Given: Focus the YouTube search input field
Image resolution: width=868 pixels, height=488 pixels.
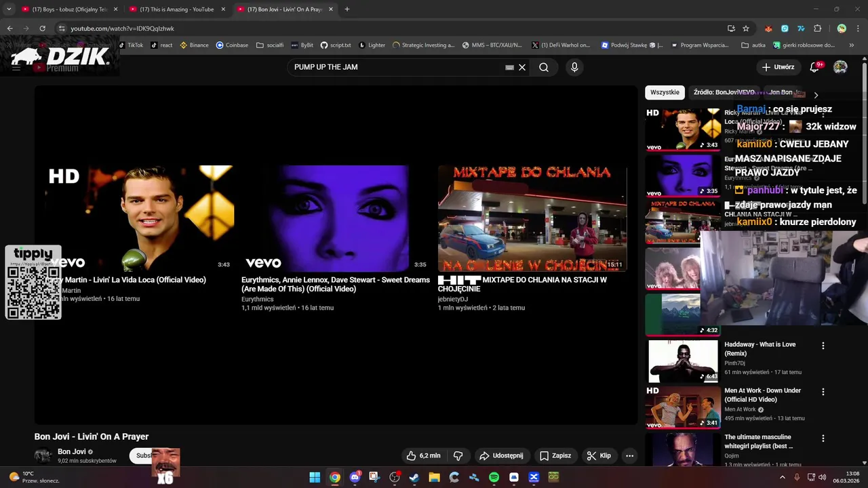Looking at the screenshot, I should tap(397, 67).
